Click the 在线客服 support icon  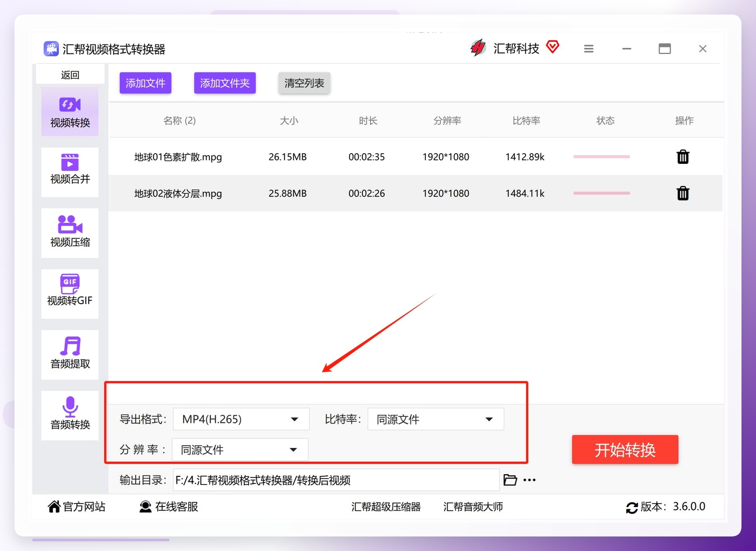coord(145,506)
